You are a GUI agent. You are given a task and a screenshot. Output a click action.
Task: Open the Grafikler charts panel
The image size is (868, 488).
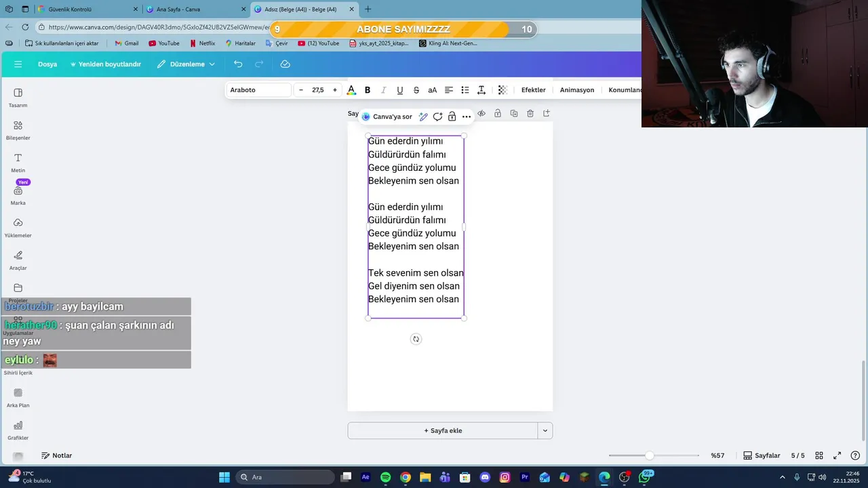pos(18,430)
